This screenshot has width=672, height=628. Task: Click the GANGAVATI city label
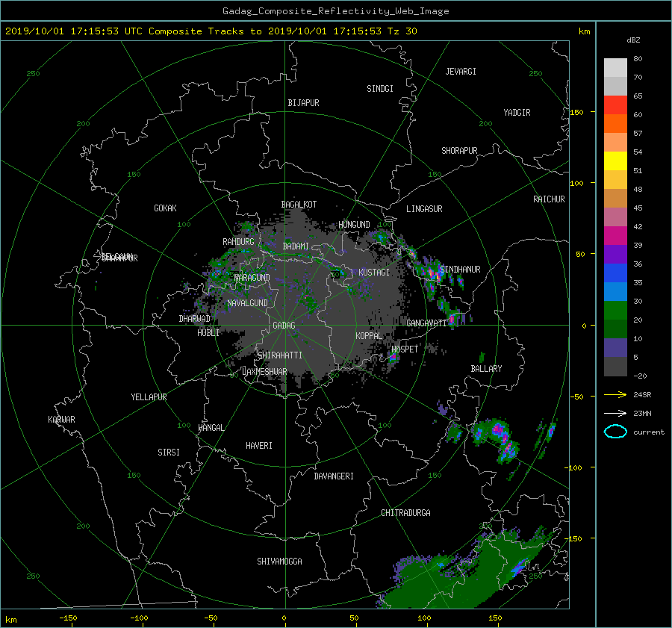click(426, 323)
